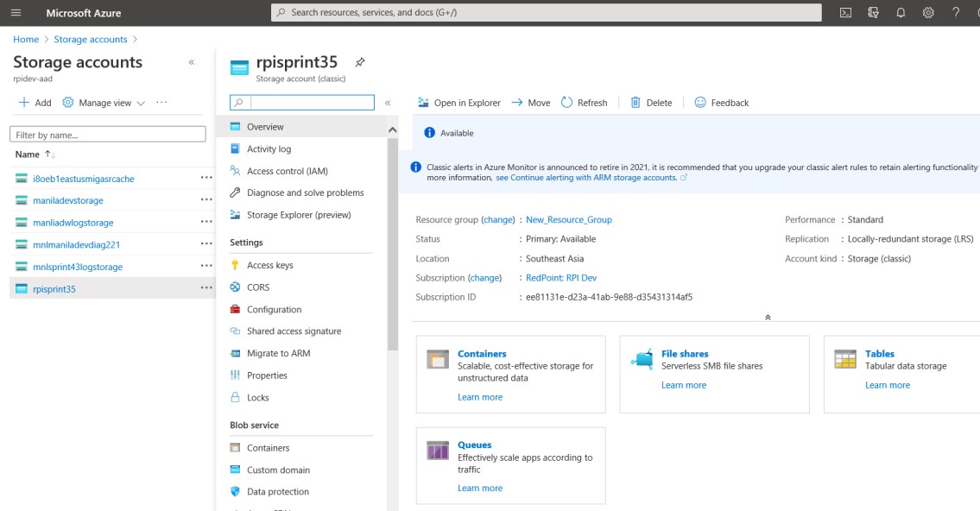
Task: Click Delete in the command bar
Action: (x=650, y=103)
